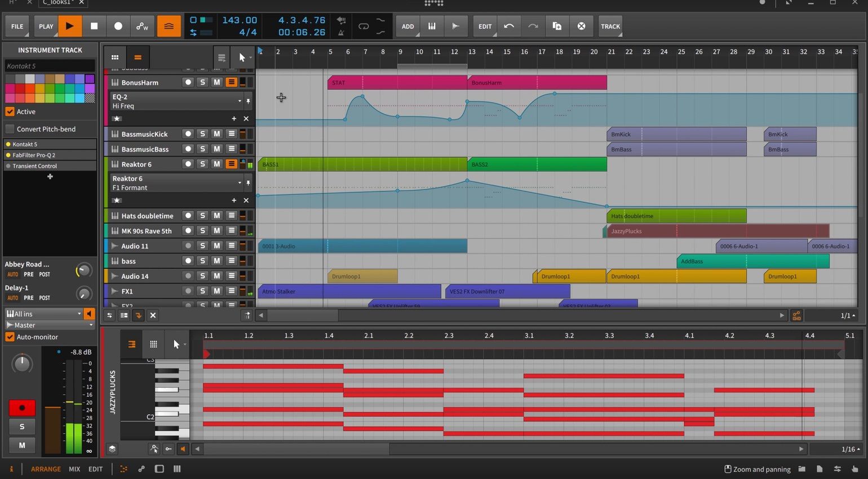Open the arranger 1/1 grid resolution dropdown
Image resolution: width=868 pixels, height=479 pixels.
848,316
